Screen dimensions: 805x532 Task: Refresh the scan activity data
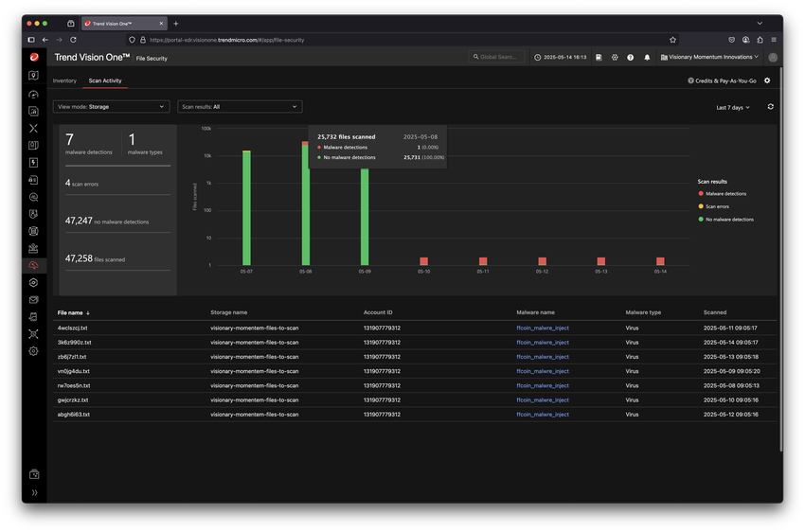(770, 107)
